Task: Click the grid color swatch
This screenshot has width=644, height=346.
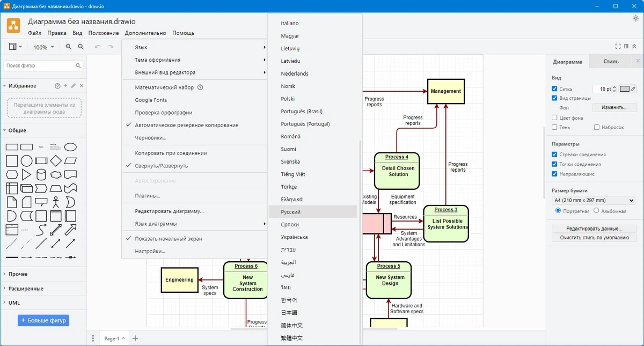Action: click(x=624, y=89)
